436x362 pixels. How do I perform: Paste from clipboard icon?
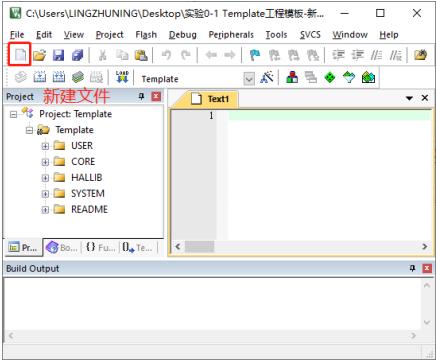coord(141,55)
